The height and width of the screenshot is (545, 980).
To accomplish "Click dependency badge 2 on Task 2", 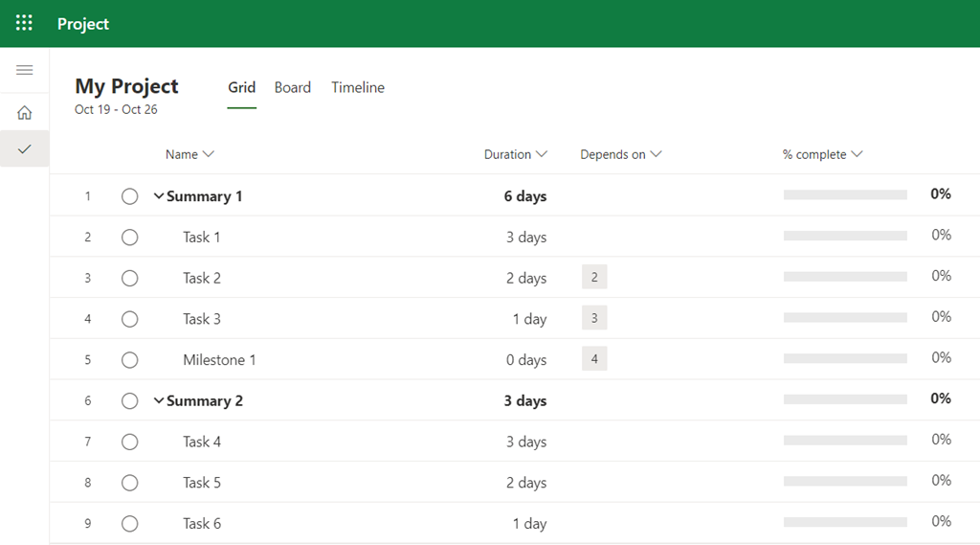I will 594,278.
